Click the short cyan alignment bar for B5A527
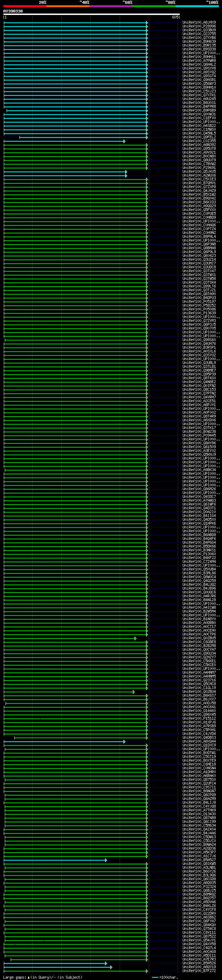222x980 pixels. [55, 860]
